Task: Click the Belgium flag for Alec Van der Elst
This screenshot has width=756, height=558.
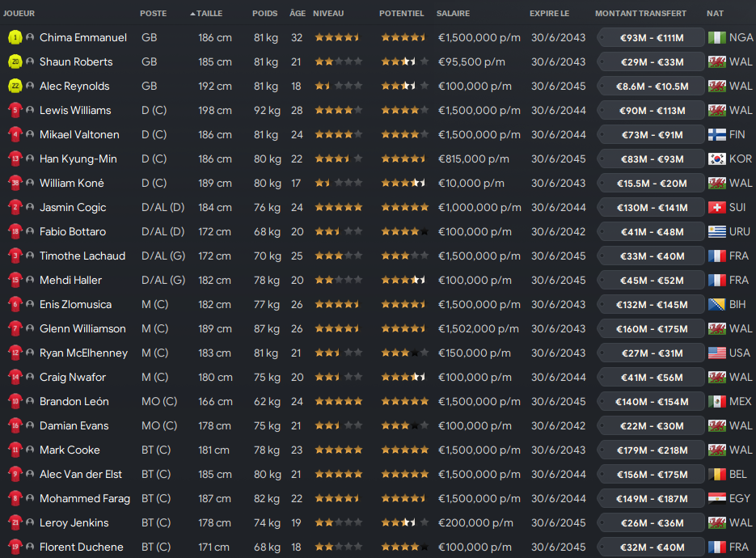Action: tap(717, 474)
